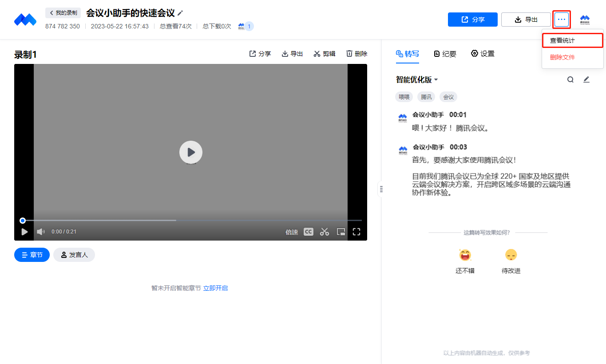Select 查看统计 from the menu
Screen dimensions: 606x364
coord(572,40)
